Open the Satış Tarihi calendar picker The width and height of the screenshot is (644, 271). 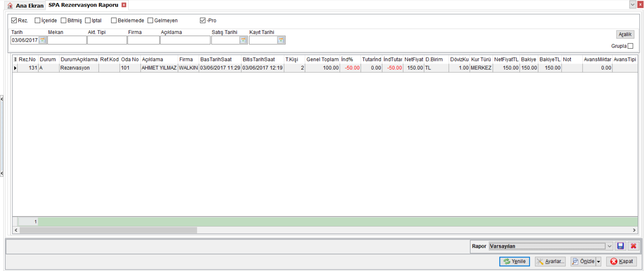(x=243, y=40)
